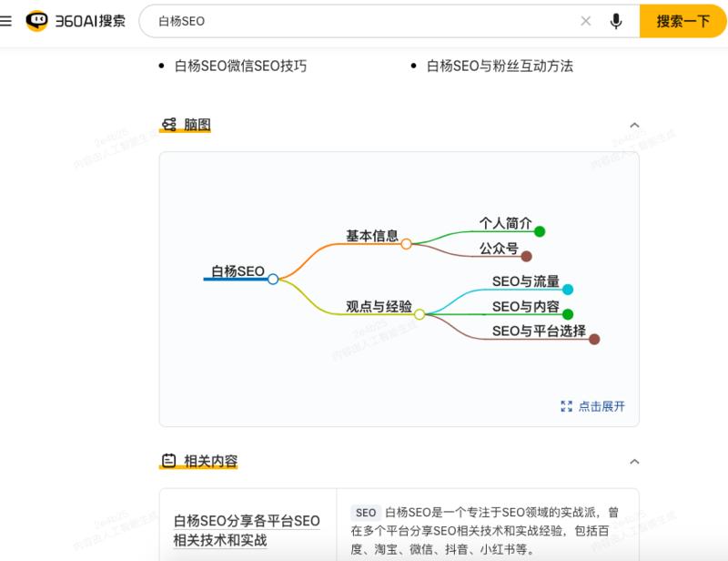
Task: Click the 脑图 mind map section icon
Action: [x=168, y=125]
